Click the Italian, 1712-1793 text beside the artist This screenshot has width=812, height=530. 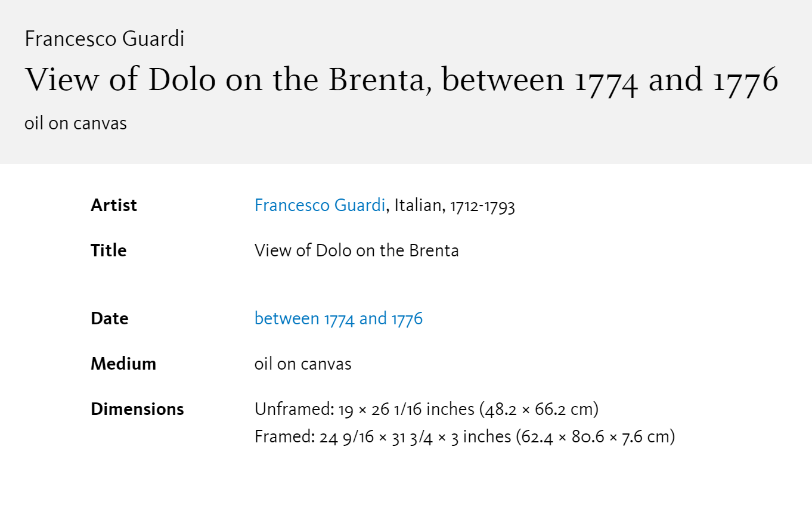tap(455, 205)
